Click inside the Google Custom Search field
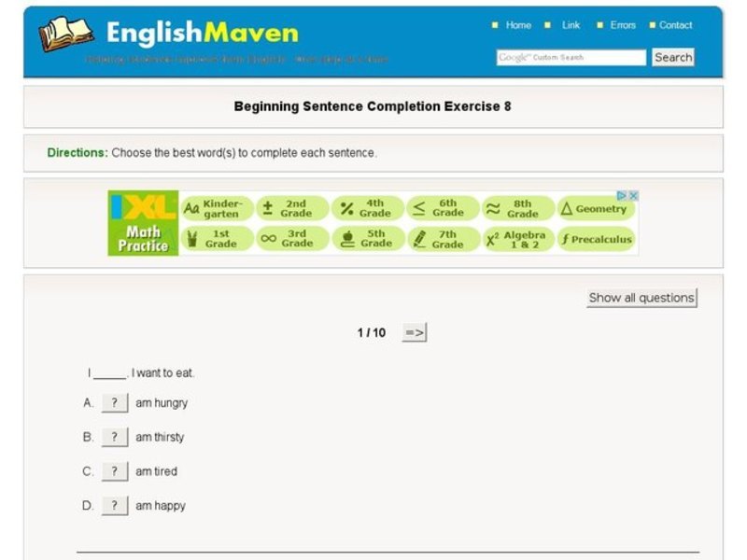747x560 pixels. coord(571,57)
